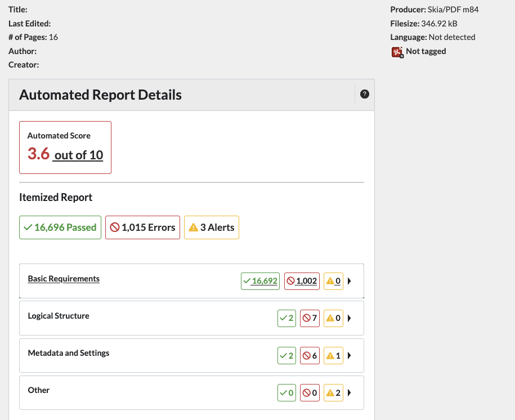Click Basic Requirements alerts badge showing 0
Screen dimensions: 515x420
pos(333,281)
